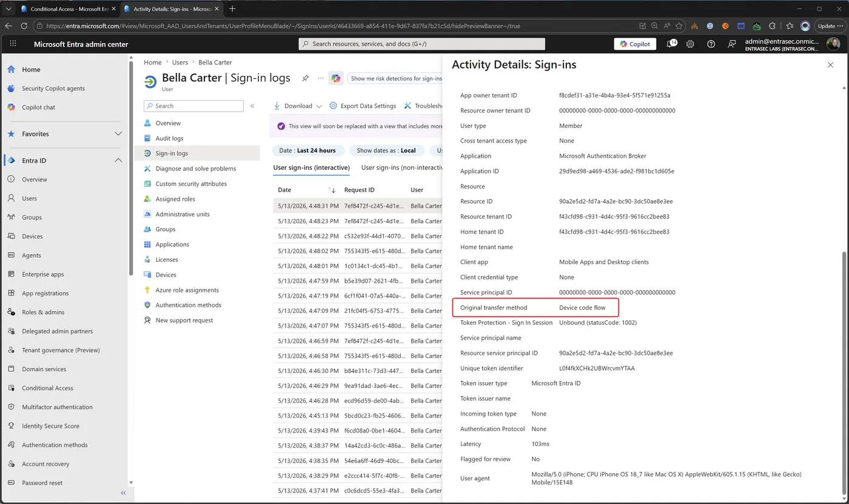Viewport: 849px width, 504px height.
Task: Reload the page with the browser refresh button
Action: click(x=24, y=26)
